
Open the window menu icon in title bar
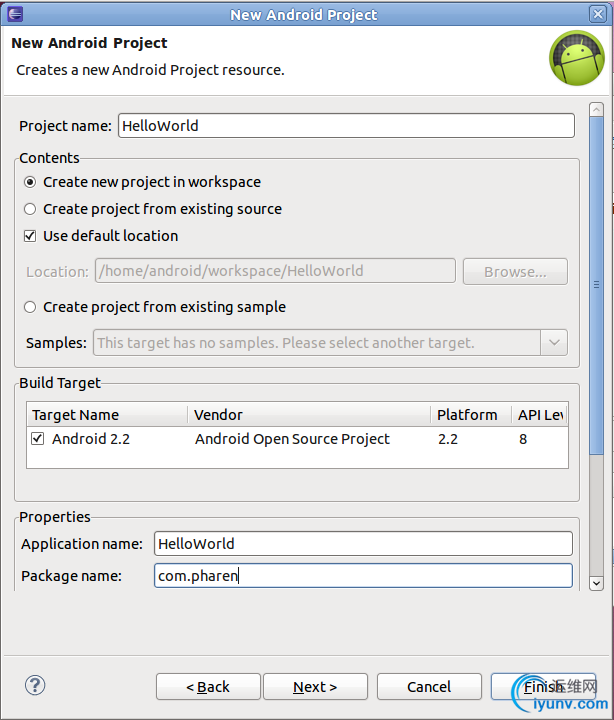click(14, 14)
